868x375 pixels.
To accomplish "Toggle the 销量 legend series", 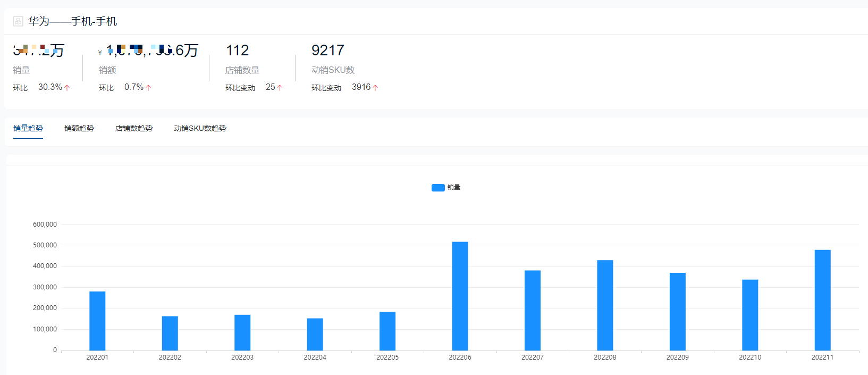I will [453, 187].
